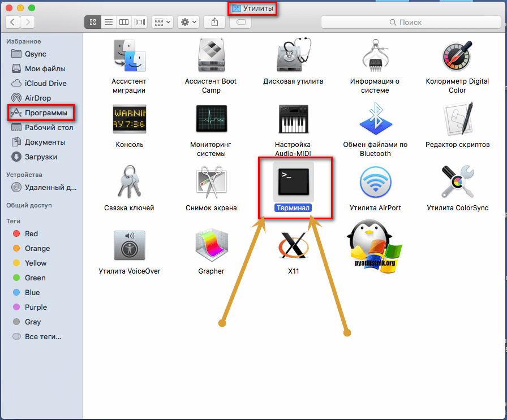
Task: Switch to column view mode
Action: click(x=124, y=22)
